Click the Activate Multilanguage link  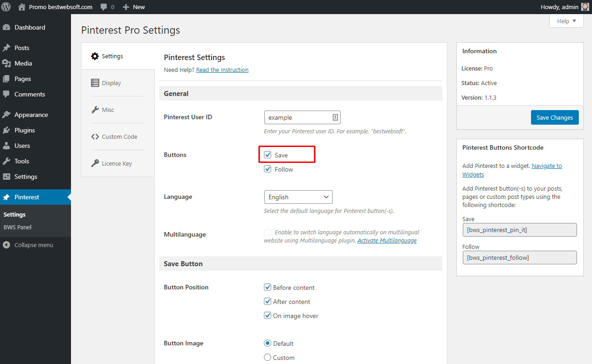(x=387, y=240)
